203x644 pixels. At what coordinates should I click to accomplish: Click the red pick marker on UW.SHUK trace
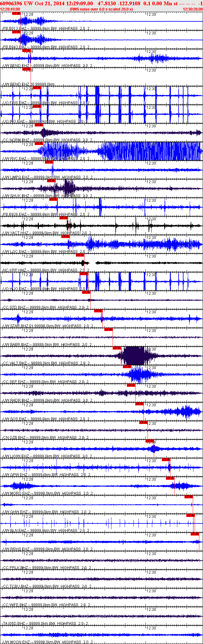click(51, 181)
